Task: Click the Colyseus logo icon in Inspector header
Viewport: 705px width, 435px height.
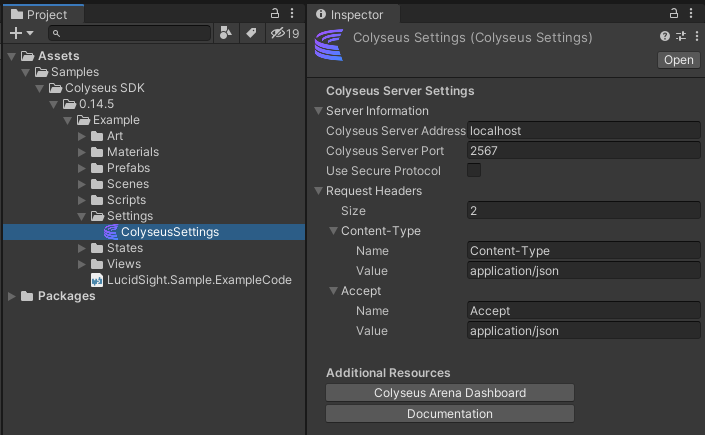Action: (329, 45)
